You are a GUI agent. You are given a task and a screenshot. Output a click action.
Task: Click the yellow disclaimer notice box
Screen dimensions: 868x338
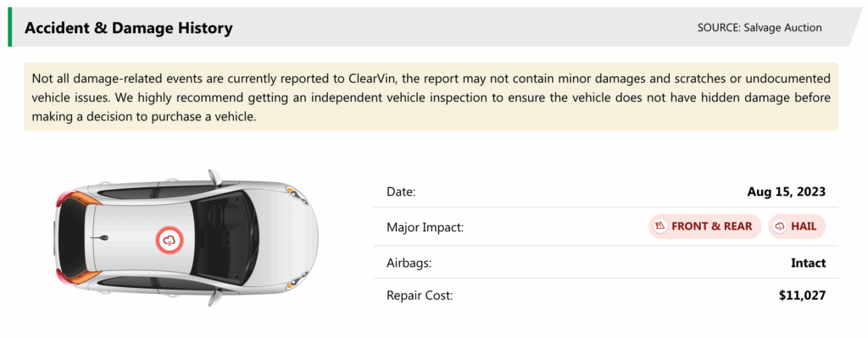(x=431, y=97)
